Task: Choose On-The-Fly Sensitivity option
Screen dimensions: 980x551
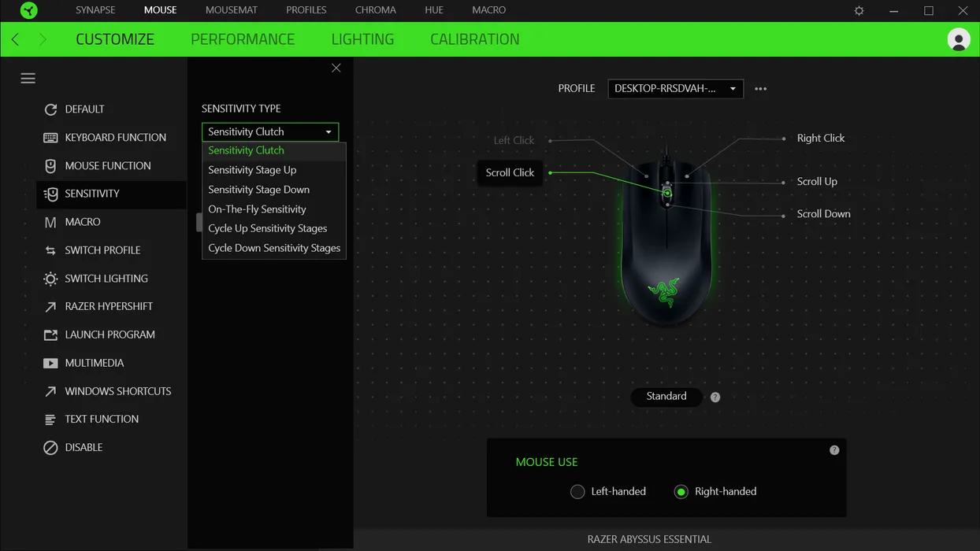Action: (x=274, y=209)
